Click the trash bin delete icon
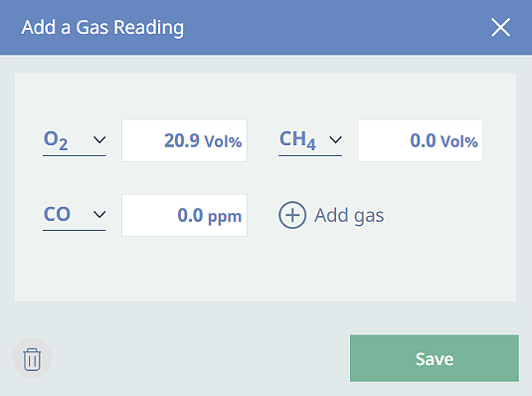 pyautogui.click(x=32, y=358)
